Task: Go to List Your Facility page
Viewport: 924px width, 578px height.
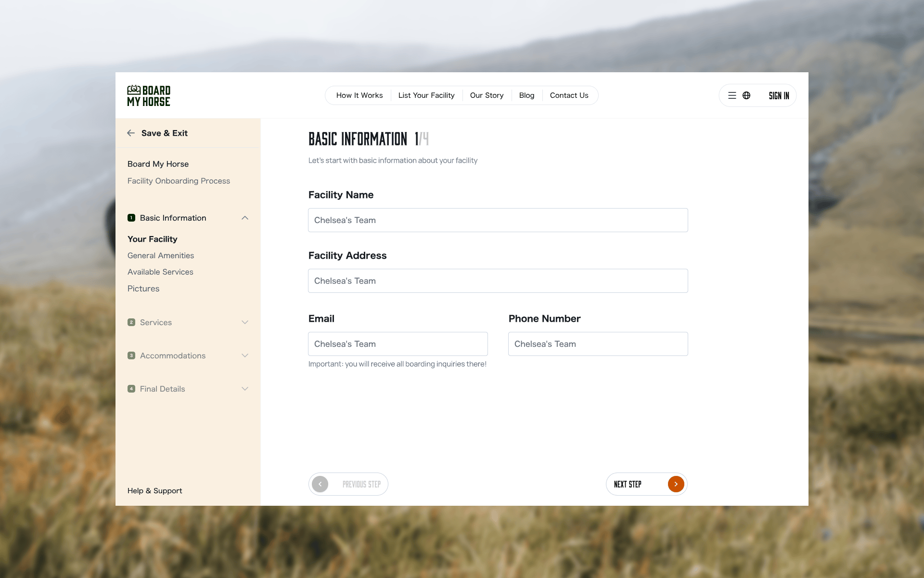Action: pyautogui.click(x=426, y=95)
